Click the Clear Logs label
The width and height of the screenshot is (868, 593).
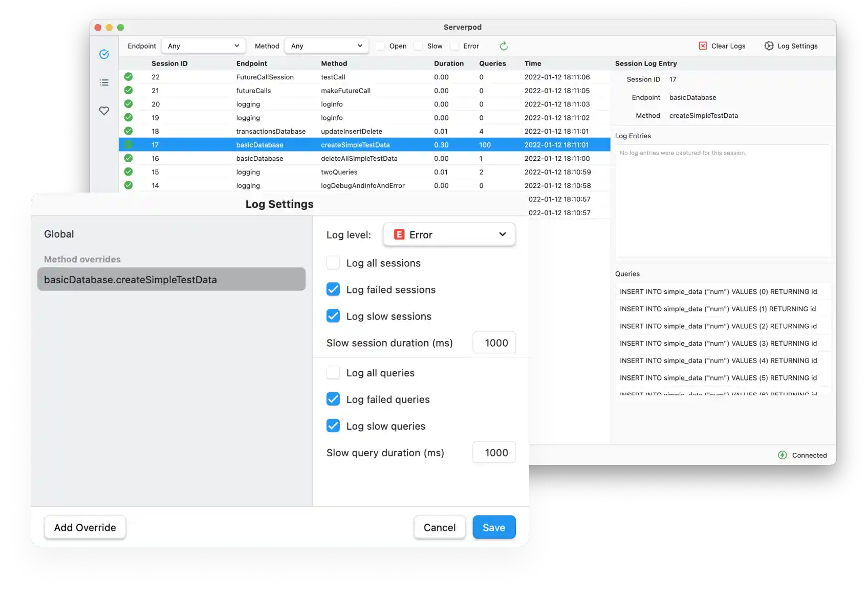click(728, 46)
